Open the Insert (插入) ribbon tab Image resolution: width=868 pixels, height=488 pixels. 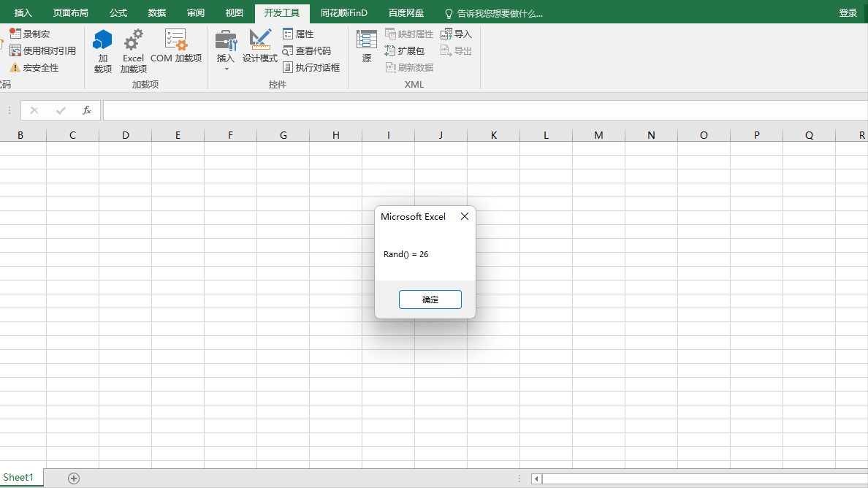coord(23,12)
